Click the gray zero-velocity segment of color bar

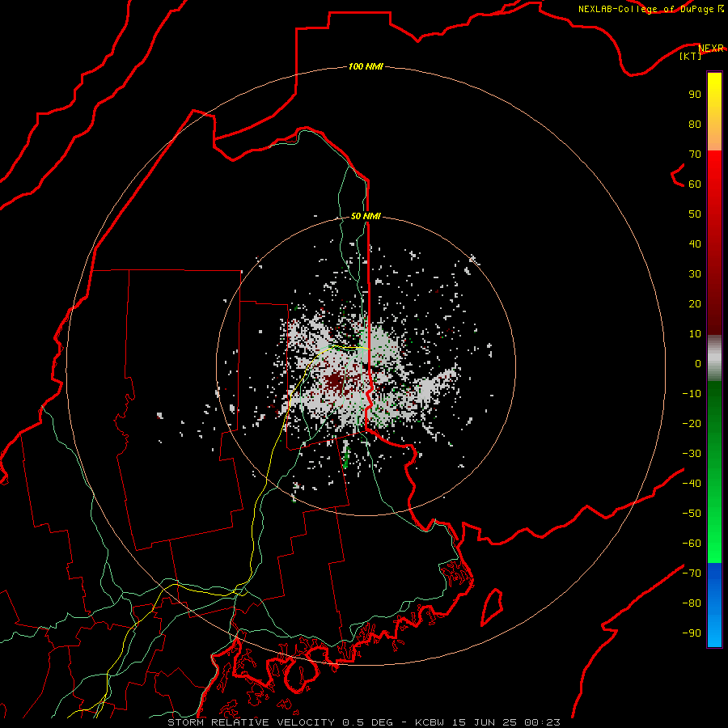tap(714, 358)
